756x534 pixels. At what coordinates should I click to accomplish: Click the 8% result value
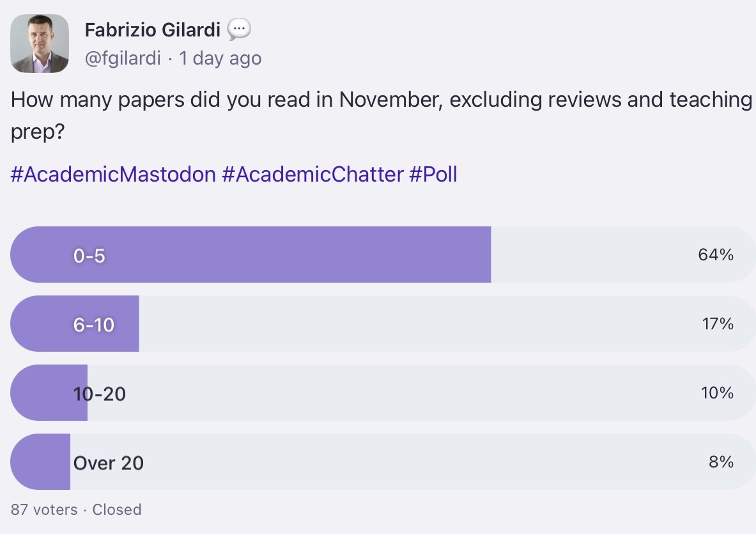coord(721,462)
